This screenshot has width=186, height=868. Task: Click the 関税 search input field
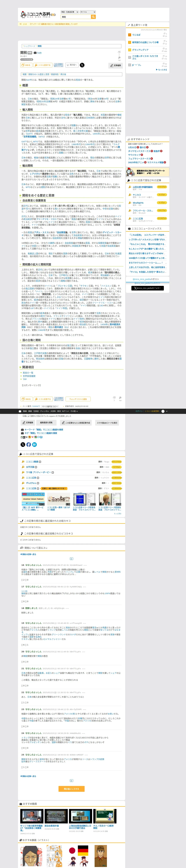tap(76, 17)
